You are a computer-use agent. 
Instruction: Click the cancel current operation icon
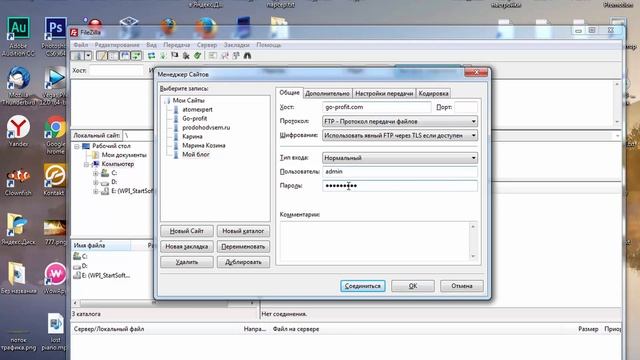coord(175,56)
